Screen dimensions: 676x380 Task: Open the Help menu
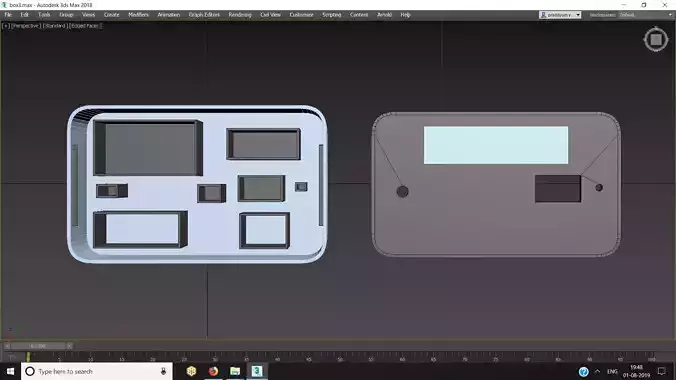point(405,15)
